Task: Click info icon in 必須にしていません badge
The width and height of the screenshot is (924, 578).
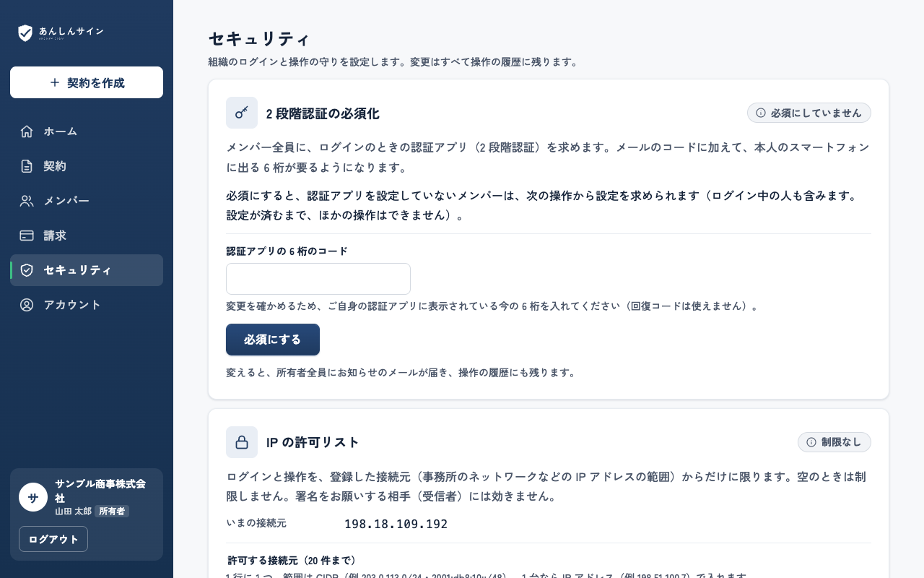Action: [x=761, y=113]
